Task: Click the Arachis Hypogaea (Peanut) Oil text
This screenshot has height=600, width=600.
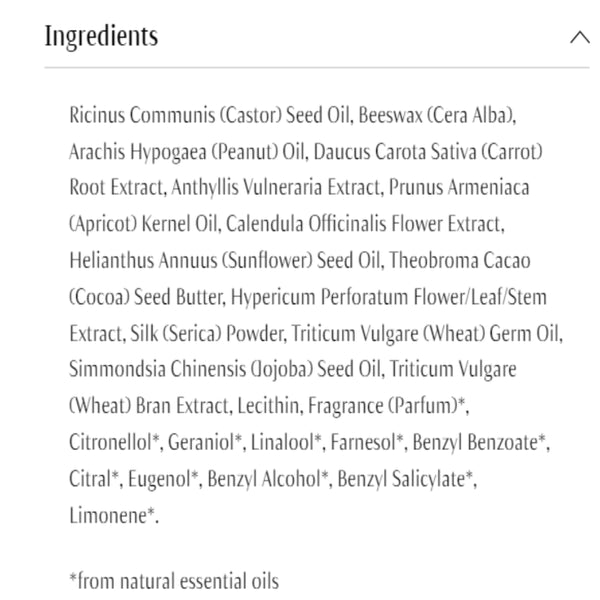Action: click(187, 151)
